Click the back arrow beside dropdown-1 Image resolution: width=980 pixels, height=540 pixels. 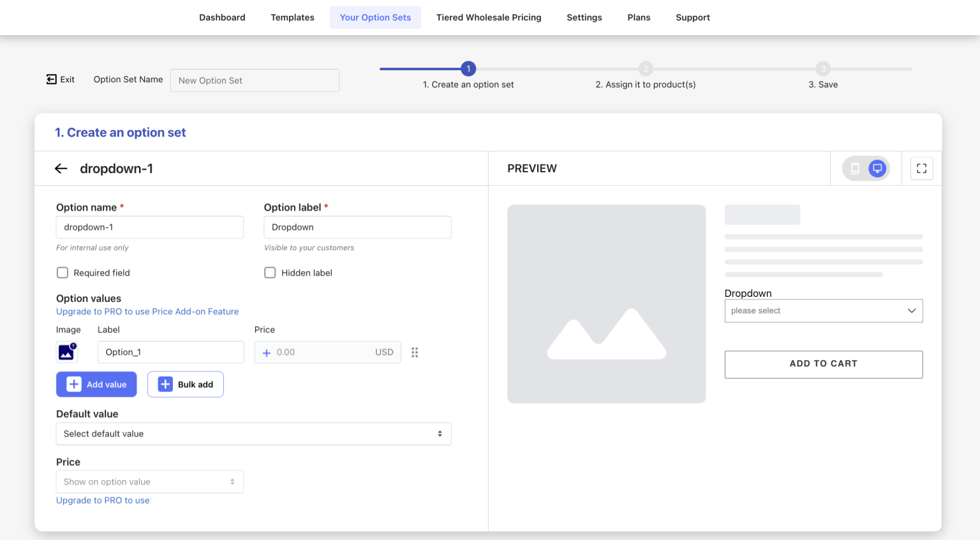tap(61, 168)
